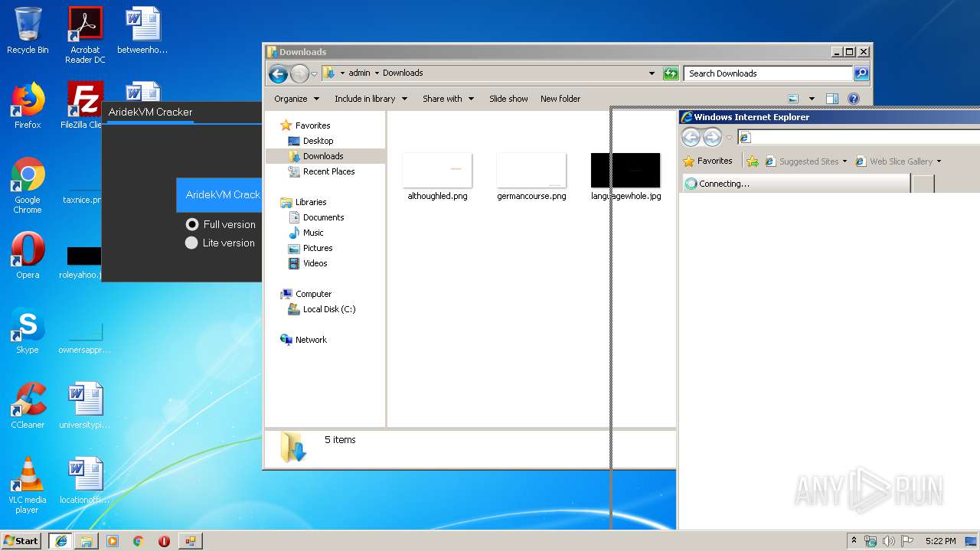980x551 pixels.
Task: Click Slide show in Explorer toolbar
Action: click(508, 99)
